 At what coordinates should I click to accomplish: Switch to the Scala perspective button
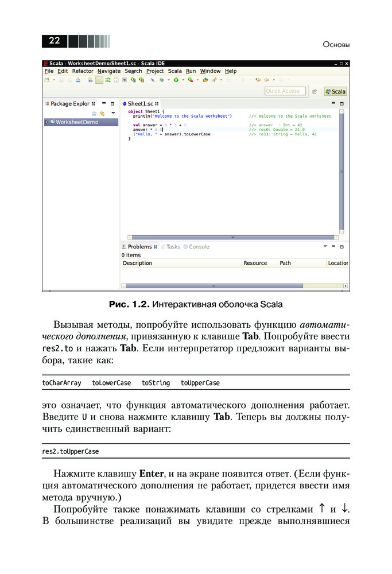click(x=335, y=91)
